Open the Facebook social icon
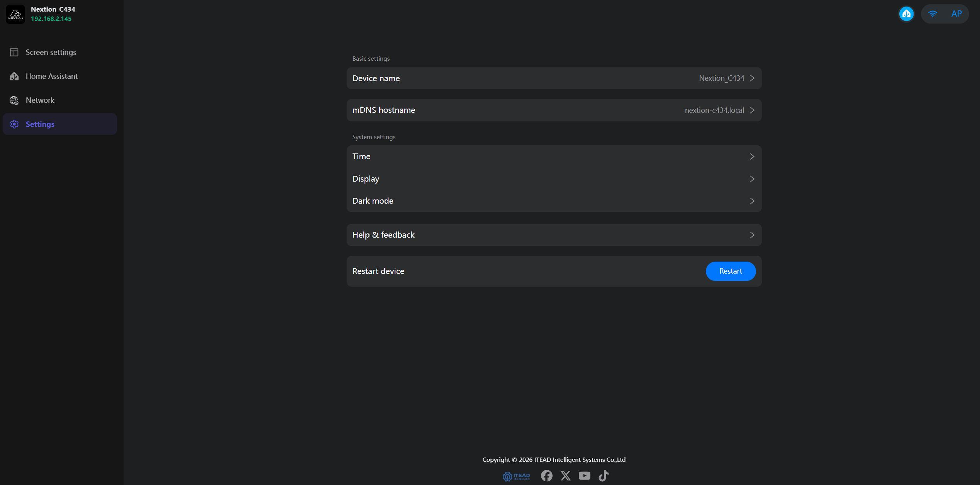 point(546,476)
